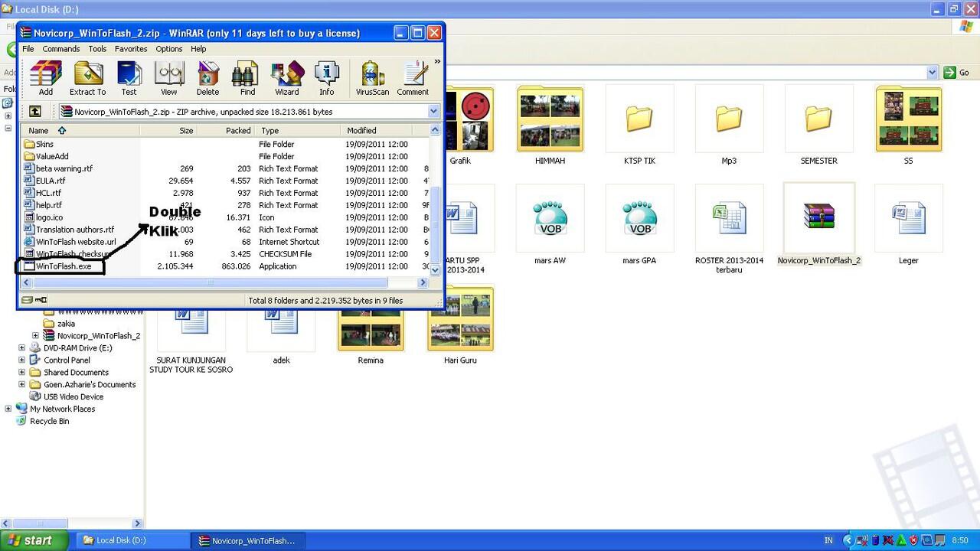The width and height of the screenshot is (980, 551).
Task: Click the Extract To toolbar icon
Action: (87, 79)
